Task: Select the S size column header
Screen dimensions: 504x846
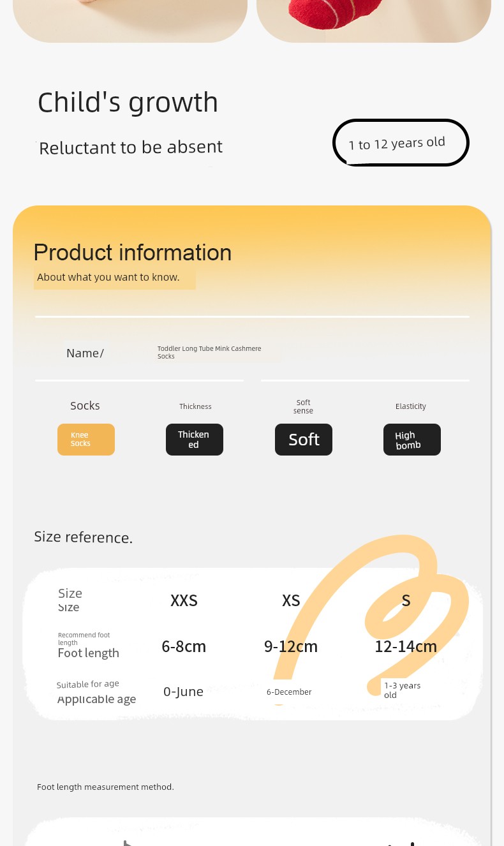Action: pos(406,600)
